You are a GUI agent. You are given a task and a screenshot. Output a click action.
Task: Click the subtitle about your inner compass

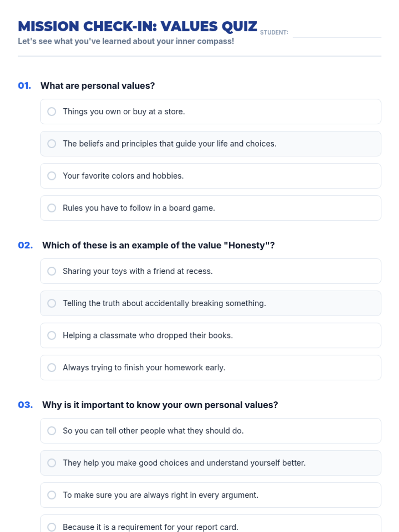[126, 41]
